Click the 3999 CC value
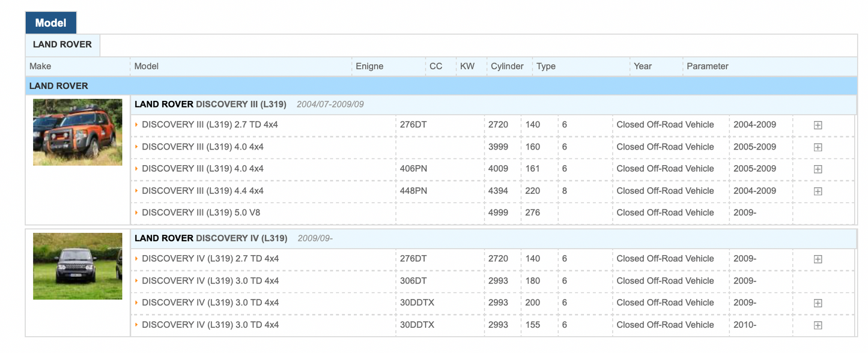Image resolution: width=868 pixels, height=353 pixels. (498, 146)
